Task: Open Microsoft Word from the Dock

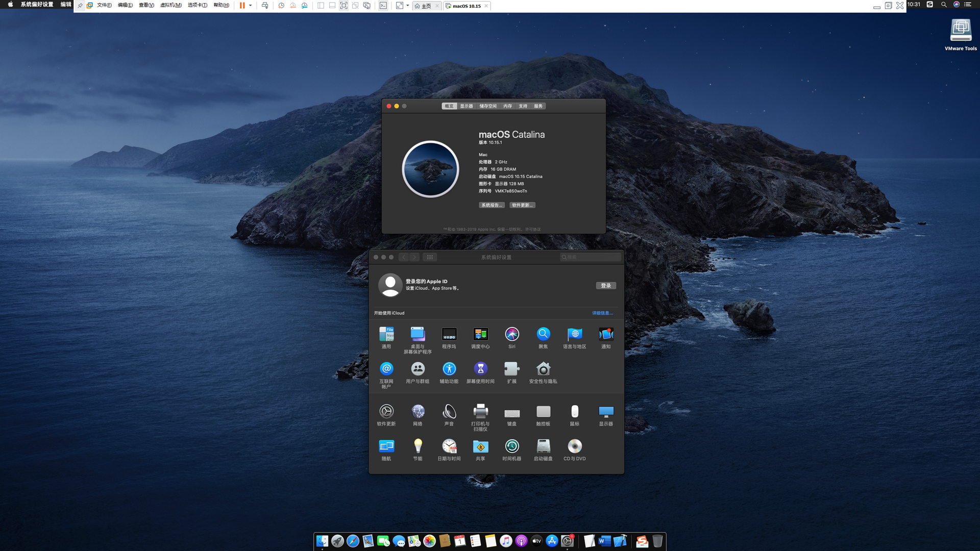Action: pyautogui.click(x=604, y=541)
